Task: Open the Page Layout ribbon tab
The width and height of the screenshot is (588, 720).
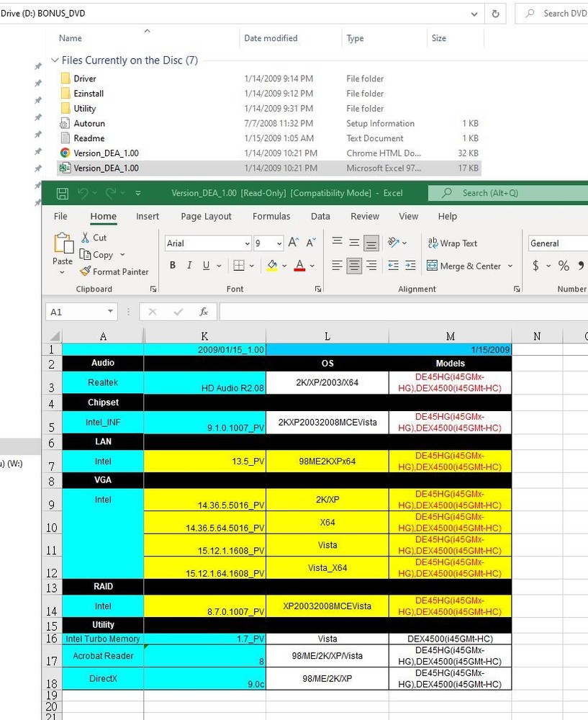Action: (x=206, y=216)
